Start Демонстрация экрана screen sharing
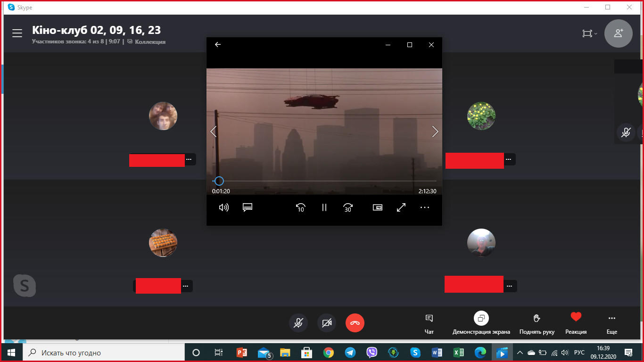Image resolution: width=644 pixels, height=362 pixels. [481, 324]
